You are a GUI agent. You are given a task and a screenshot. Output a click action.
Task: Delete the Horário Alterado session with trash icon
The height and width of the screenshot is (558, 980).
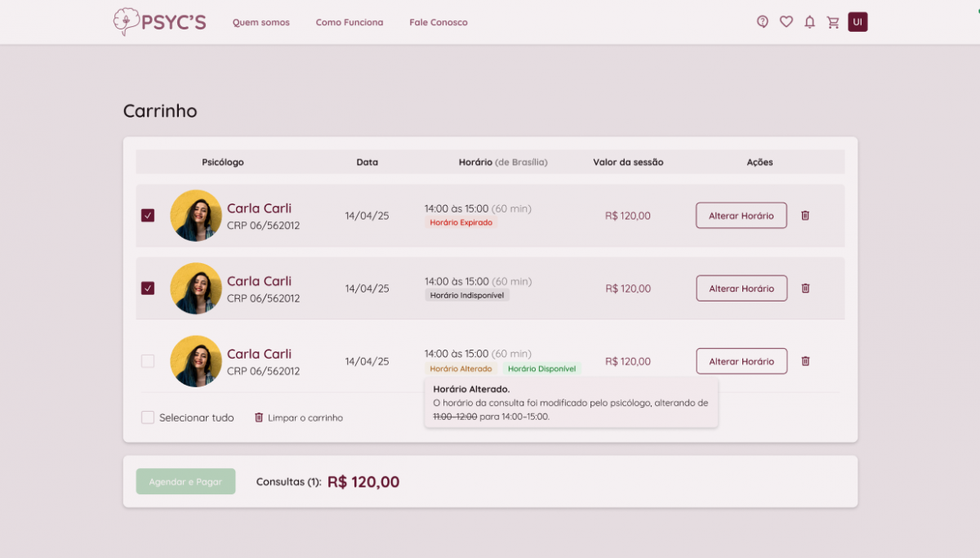click(805, 361)
